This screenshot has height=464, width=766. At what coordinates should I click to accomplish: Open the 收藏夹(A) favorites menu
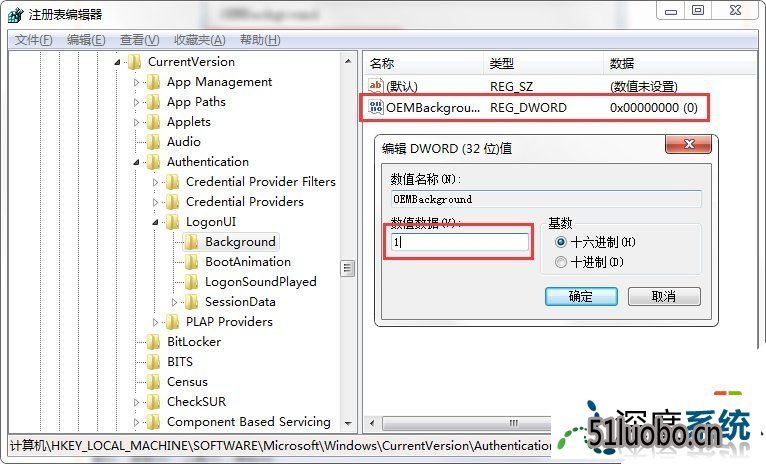coord(199,40)
